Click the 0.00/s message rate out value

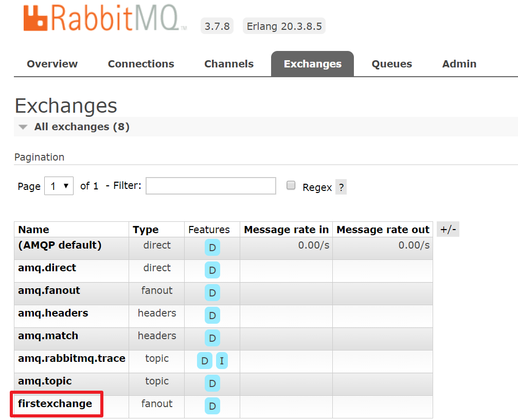pyautogui.click(x=414, y=245)
